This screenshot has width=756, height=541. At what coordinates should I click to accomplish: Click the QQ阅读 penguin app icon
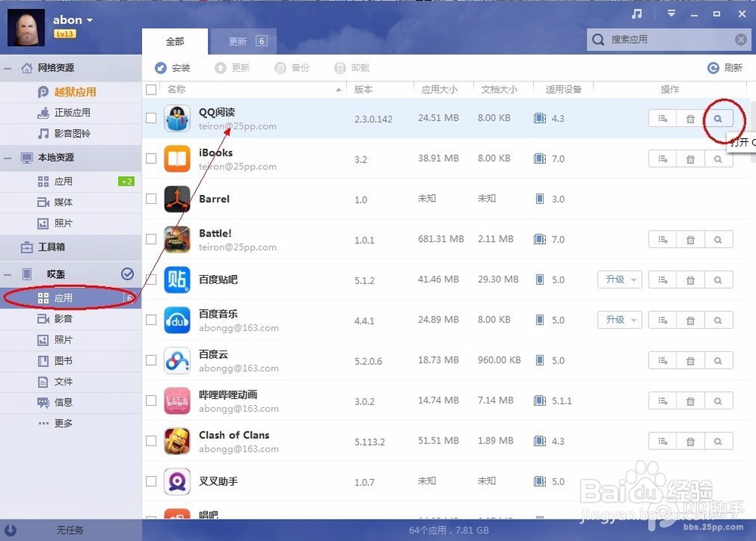[x=177, y=119]
